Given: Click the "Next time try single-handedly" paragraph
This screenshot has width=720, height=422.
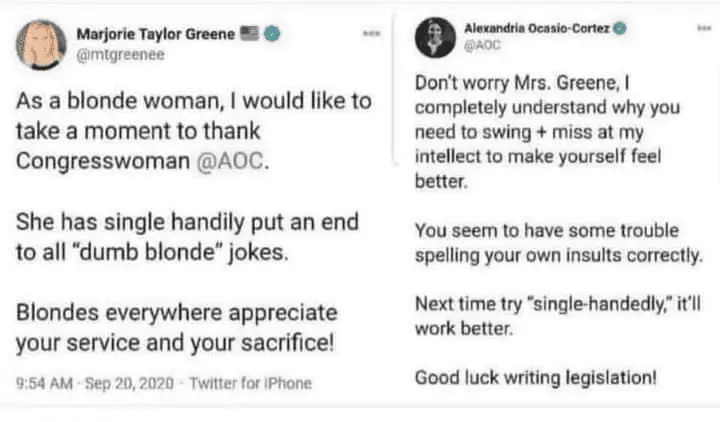Looking at the screenshot, I should click(x=547, y=315).
